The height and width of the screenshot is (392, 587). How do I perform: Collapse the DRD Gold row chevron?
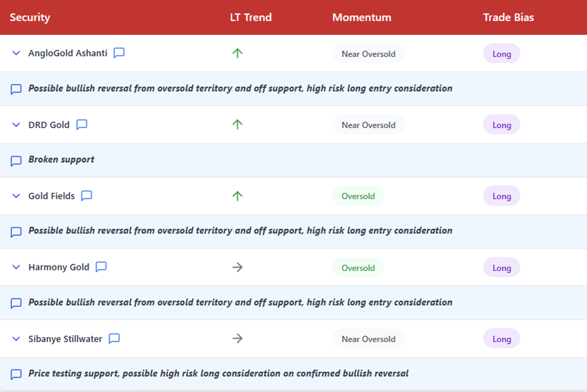[x=16, y=125]
